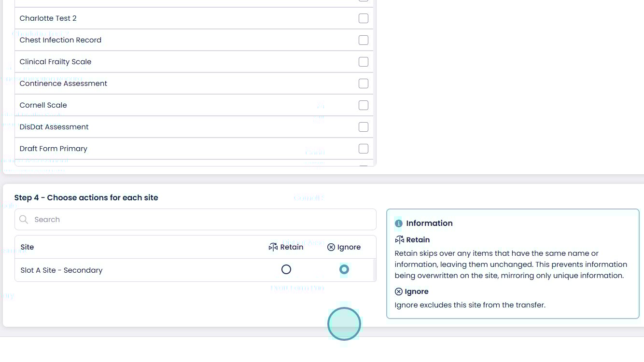
Task: Tick the Chest Infection Record checkbox
Action: click(364, 40)
